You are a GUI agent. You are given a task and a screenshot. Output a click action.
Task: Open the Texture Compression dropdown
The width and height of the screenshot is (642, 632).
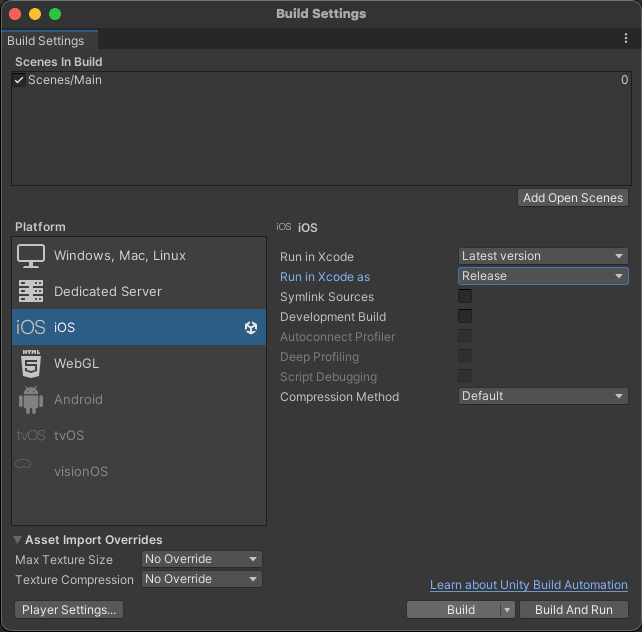pos(201,579)
